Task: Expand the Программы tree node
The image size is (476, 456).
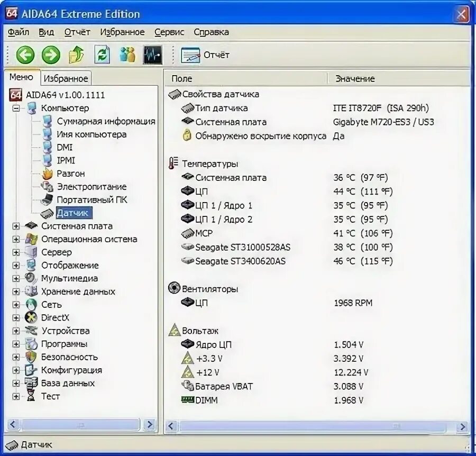Action: 16,344
